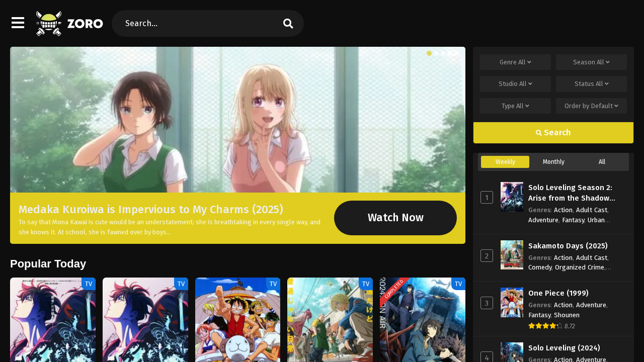Expand the Studio All dropdown
Image resolution: width=644 pixels, height=362 pixels.
coord(515,84)
